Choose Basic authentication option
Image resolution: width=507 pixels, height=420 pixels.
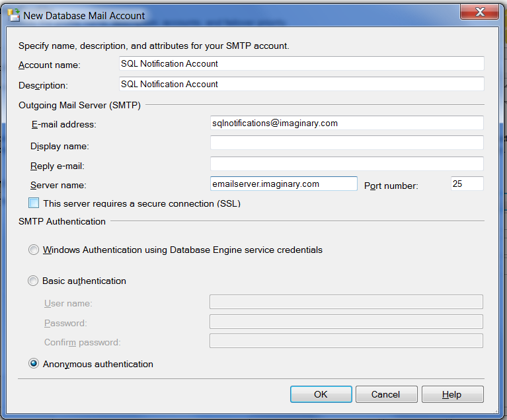click(34, 281)
